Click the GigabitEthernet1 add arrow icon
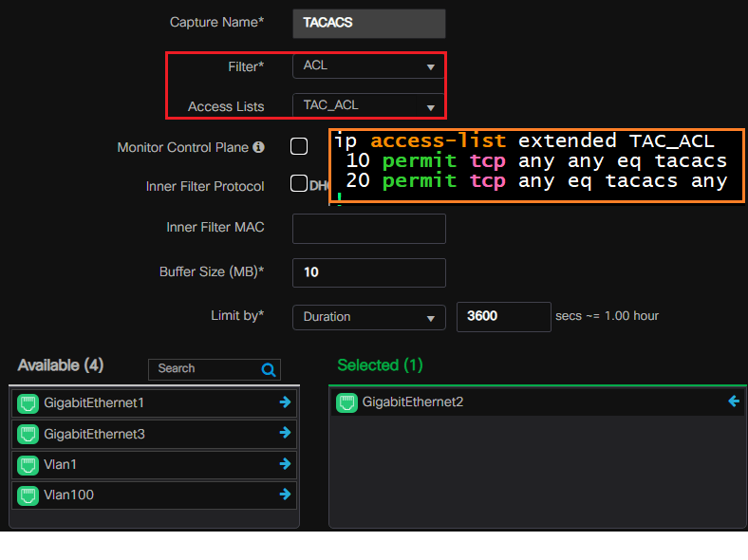Screen dimensions: 748x560 click(x=285, y=402)
